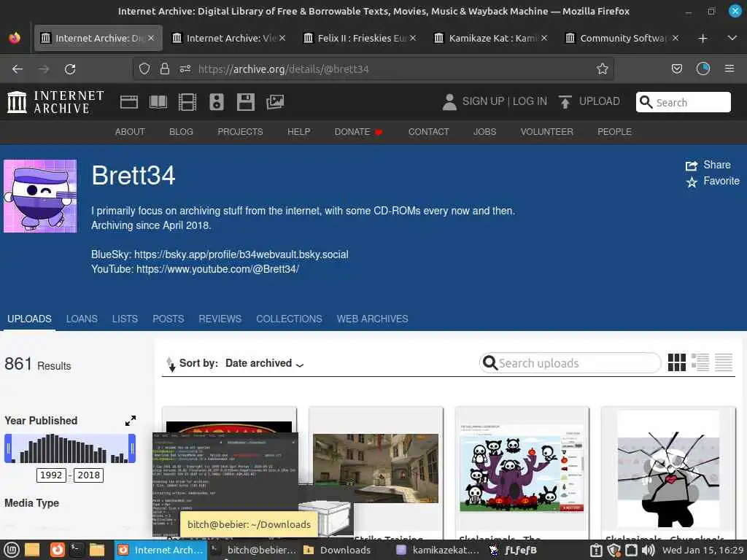Switch to the Community Software browser tab

coord(622,38)
